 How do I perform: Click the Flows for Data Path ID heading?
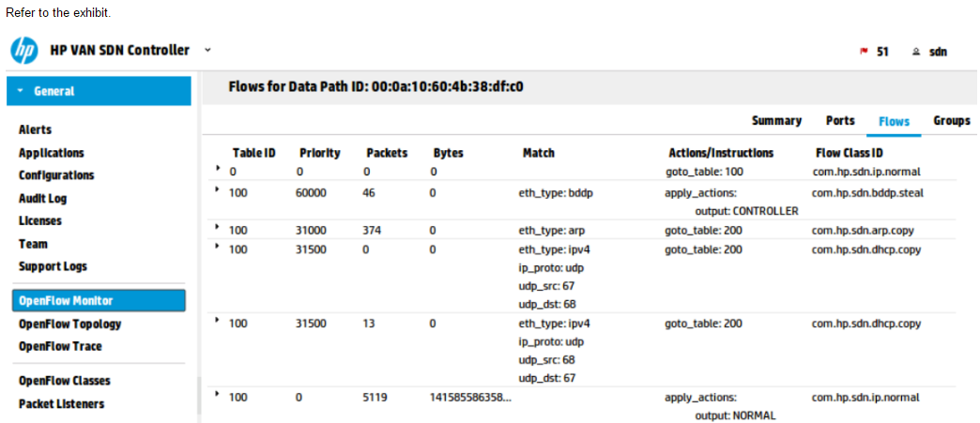click(x=375, y=87)
